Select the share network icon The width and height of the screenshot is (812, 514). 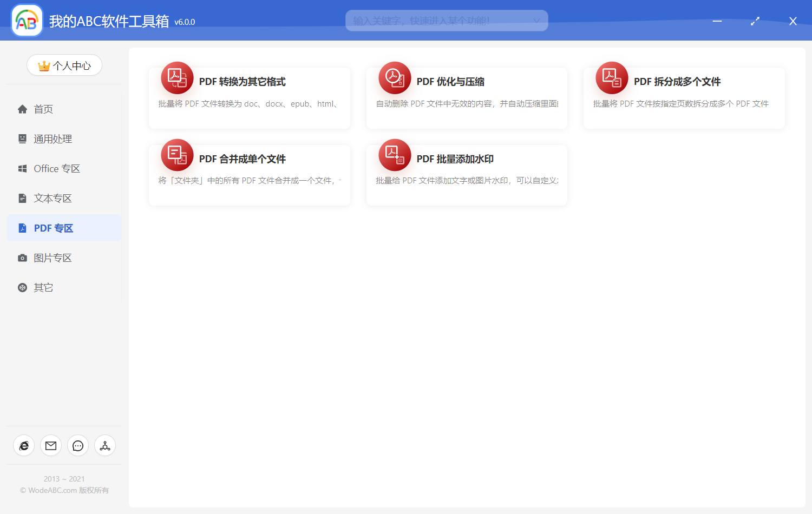pos(104,445)
